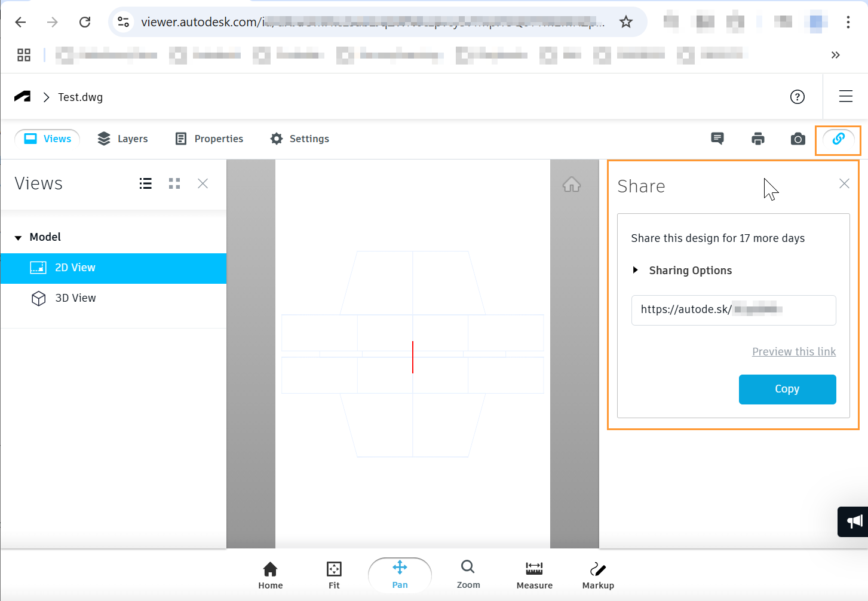The height and width of the screenshot is (601, 868).
Task: Click the home icon above the drawing canvas
Action: point(572,185)
